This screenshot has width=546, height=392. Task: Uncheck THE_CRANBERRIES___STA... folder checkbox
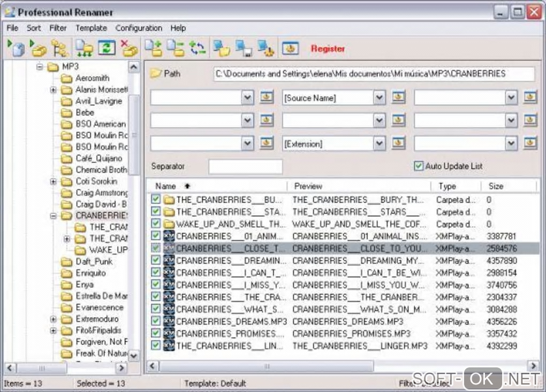pos(156,211)
